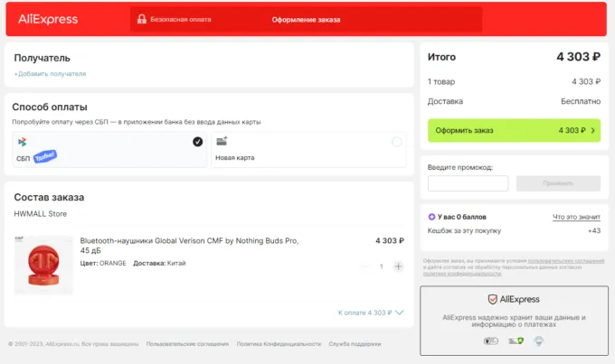Click the purple bonus points icon

[431, 217]
